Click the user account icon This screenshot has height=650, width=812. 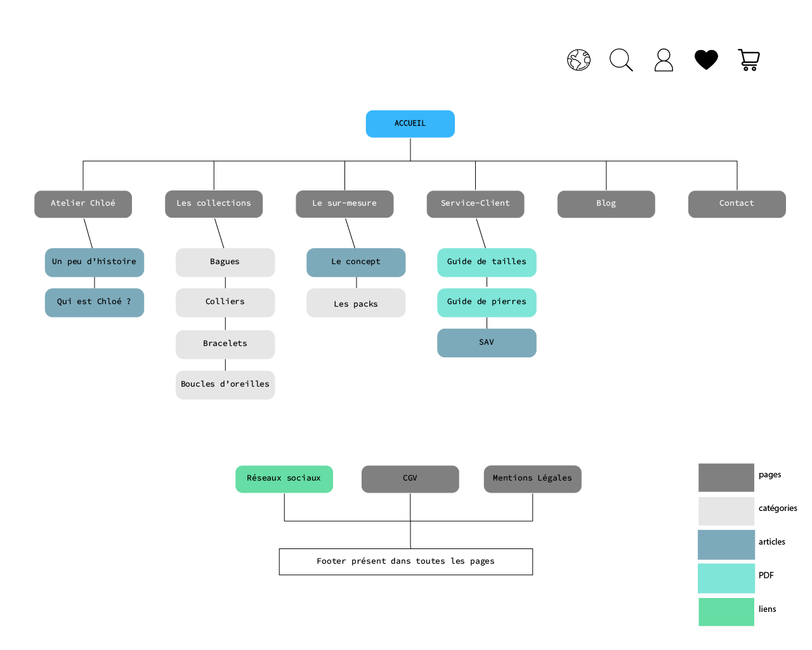(664, 60)
